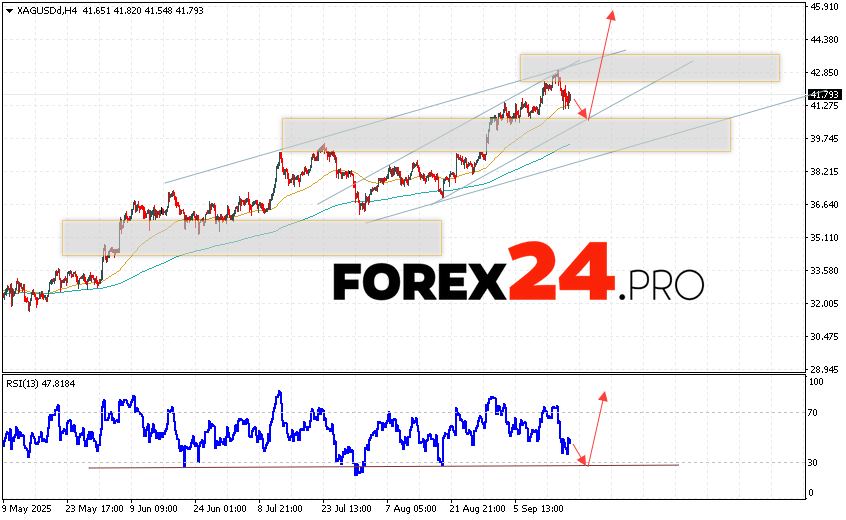846x520 pixels.
Task: Select the downward red arrowhead on price chart
Action: 586,117
